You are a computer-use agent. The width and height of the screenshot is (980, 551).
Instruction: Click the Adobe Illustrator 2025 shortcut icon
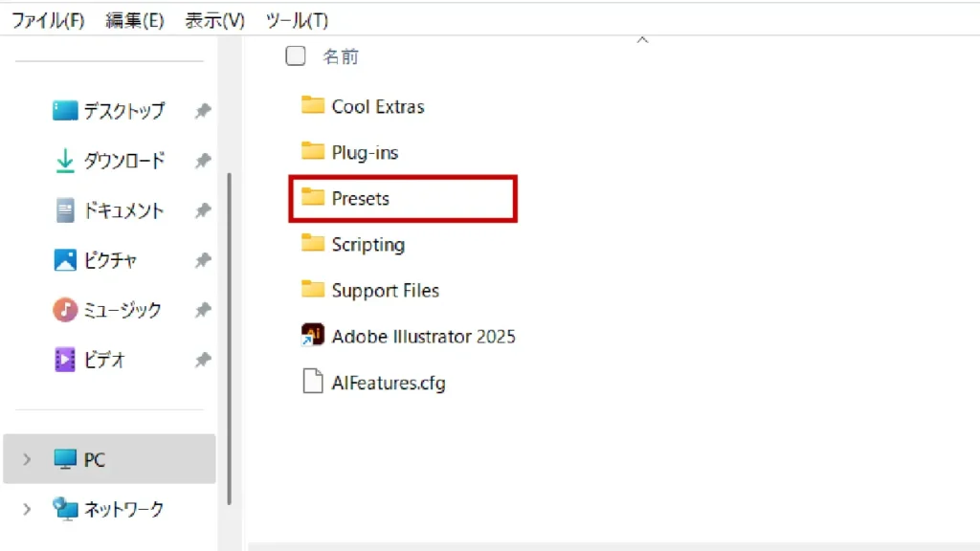point(312,336)
